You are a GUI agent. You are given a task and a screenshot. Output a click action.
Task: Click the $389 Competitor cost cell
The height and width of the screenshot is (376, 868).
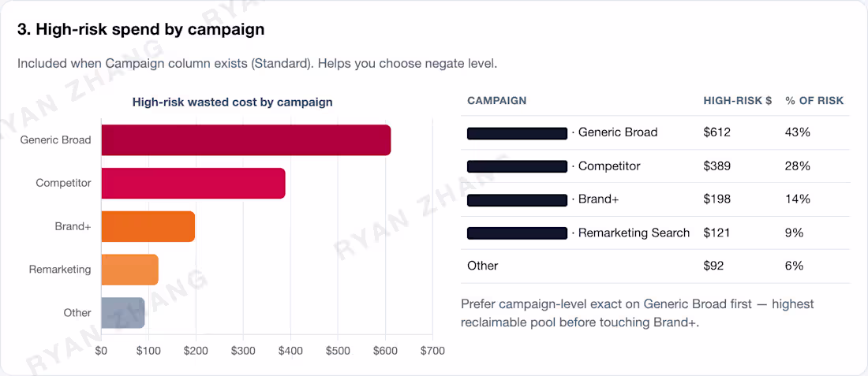716,166
